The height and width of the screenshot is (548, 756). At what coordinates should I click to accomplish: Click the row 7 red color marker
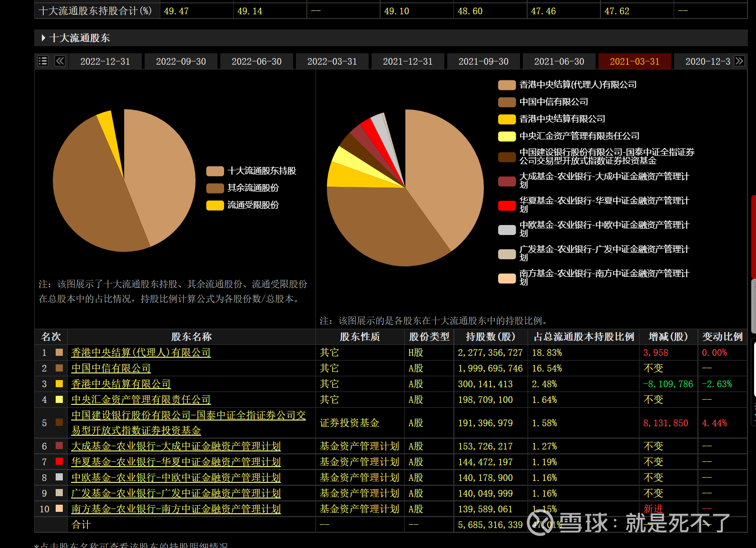(59, 461)
